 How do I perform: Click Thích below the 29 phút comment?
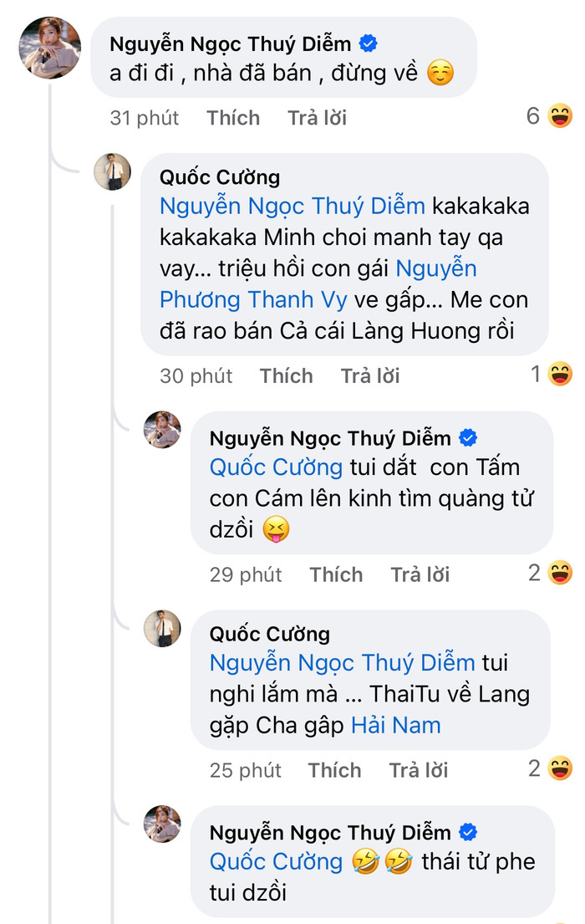(336, 574)
